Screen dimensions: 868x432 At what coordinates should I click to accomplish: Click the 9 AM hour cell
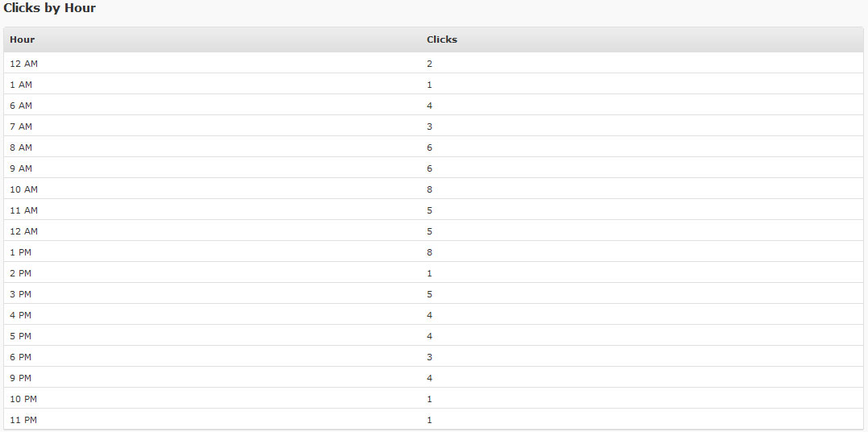pyautogui.click(x=21, y=168)
